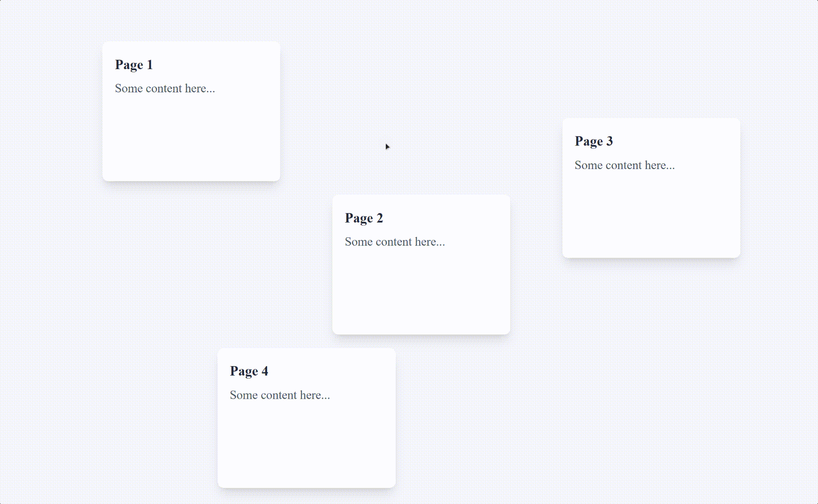Click empty area inside Page 3 card
The height and width of the screenshot is (504, 818).
click(651, 215)
